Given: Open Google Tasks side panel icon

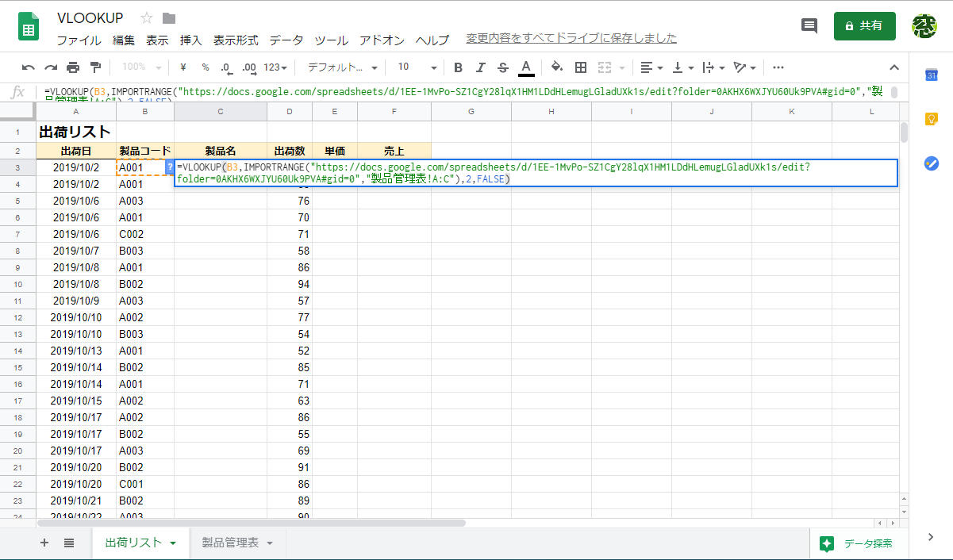Looking at the screenshot, I should (x=932, y=163).
